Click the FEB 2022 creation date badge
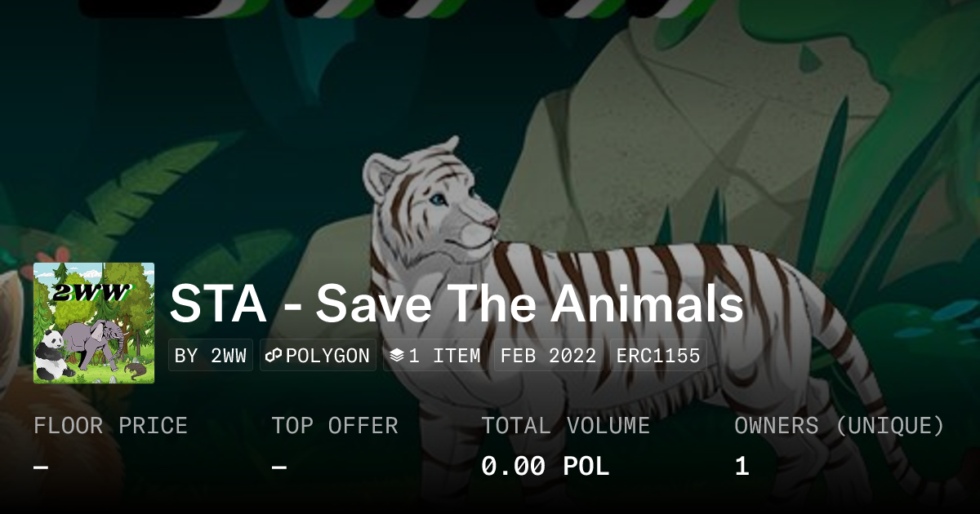The width and height of the screenshot is (980, 514). (x=549, y=356)
